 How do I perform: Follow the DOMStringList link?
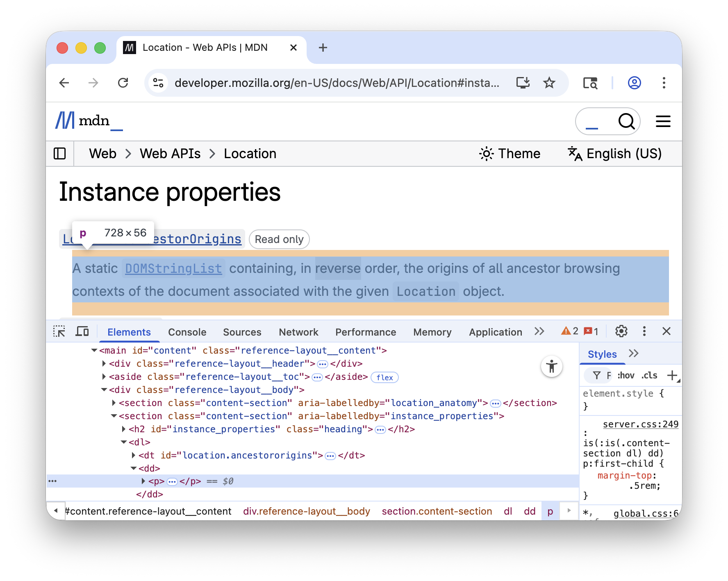click(x=173, y=269)
